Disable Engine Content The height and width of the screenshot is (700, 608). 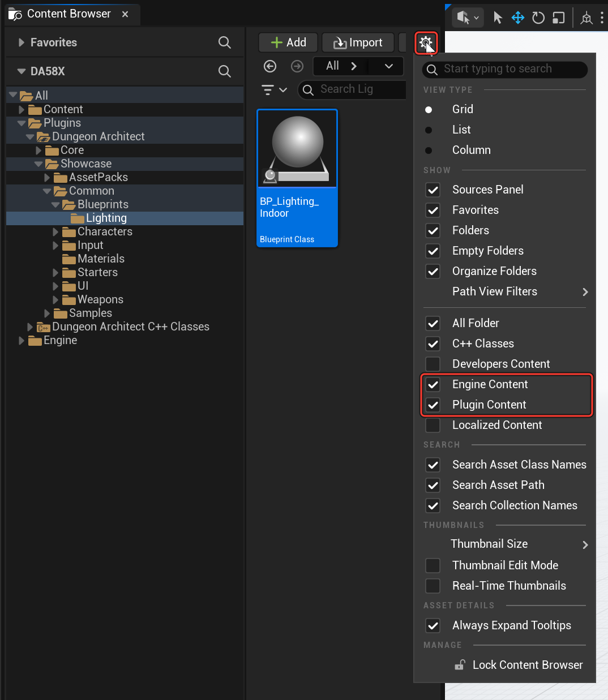(x=433, y=384)
